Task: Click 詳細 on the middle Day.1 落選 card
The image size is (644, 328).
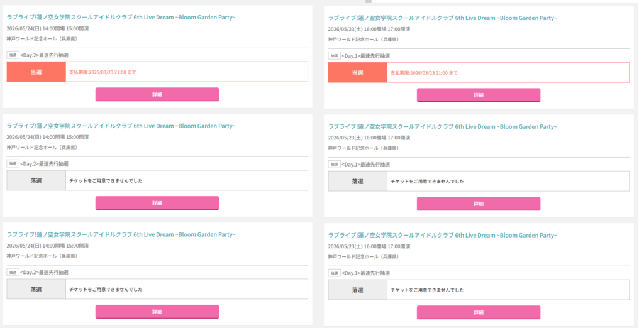Action: click(x=478, y=204)
